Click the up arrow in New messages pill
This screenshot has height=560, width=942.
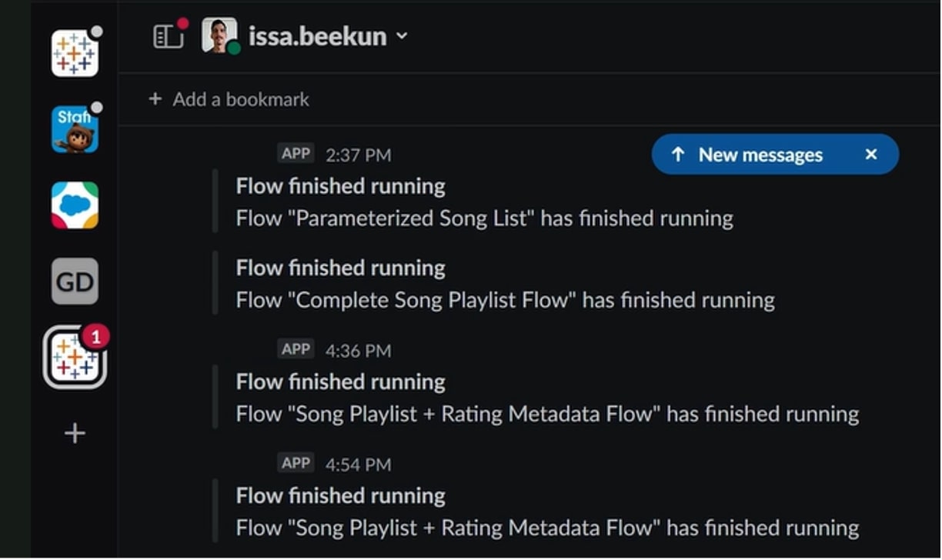678,155
